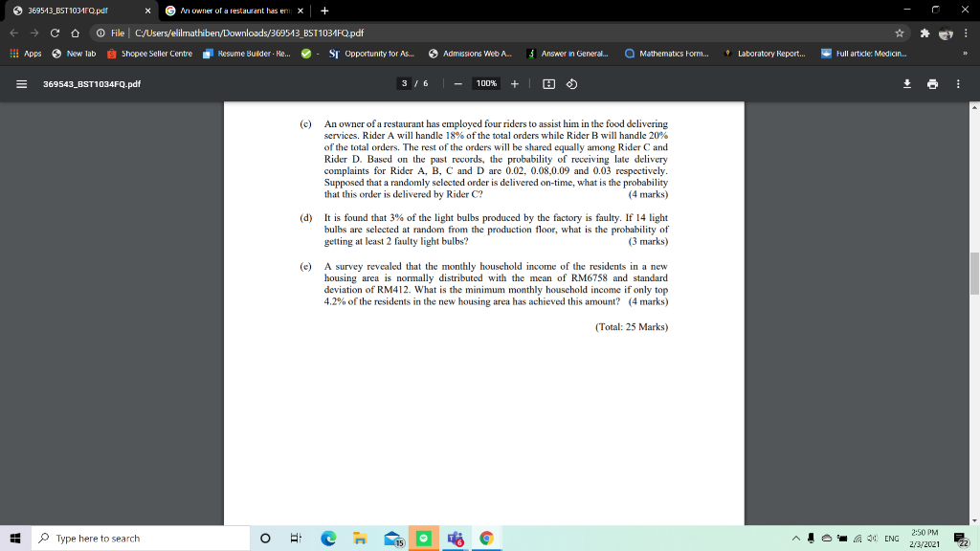
Task: Open the PDF viewer's more options menu
Action: (x=958, y=83)
